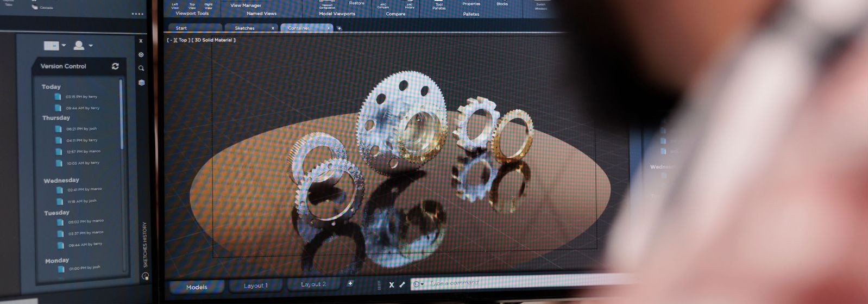Open the settings gear in side strip

pos(141,55)
